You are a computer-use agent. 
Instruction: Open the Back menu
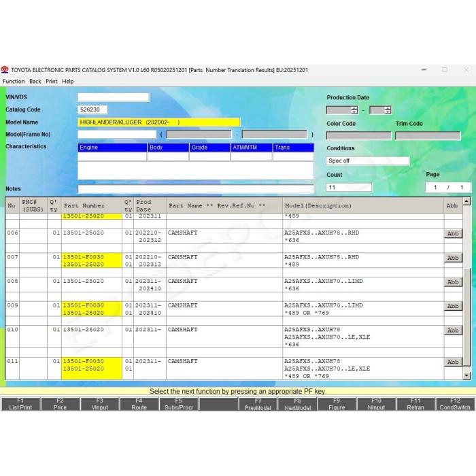(x=35, y=82)
